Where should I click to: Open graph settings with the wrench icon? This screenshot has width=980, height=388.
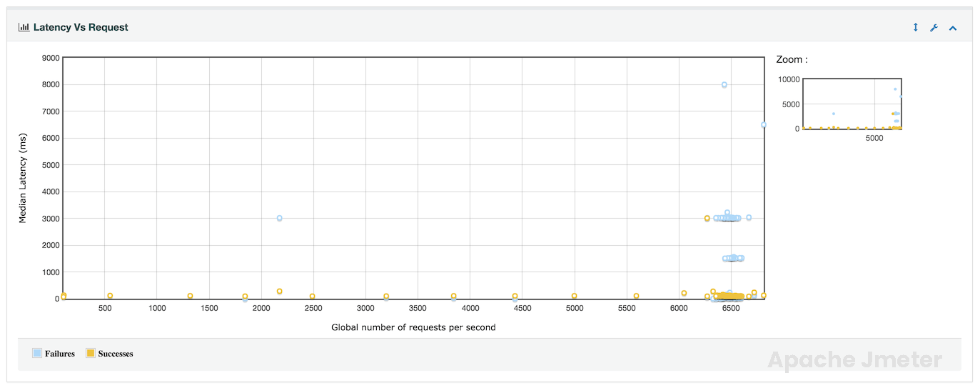(934, 27)
